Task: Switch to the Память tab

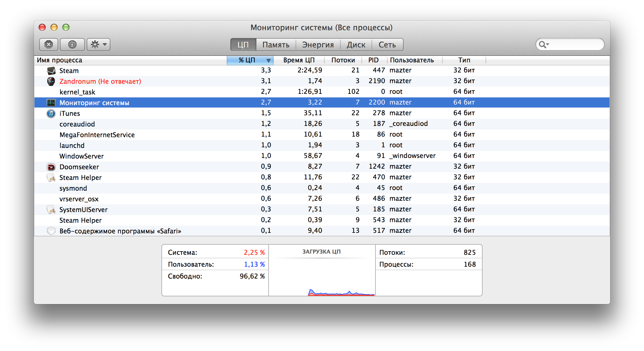Action: tap(276, 45)
